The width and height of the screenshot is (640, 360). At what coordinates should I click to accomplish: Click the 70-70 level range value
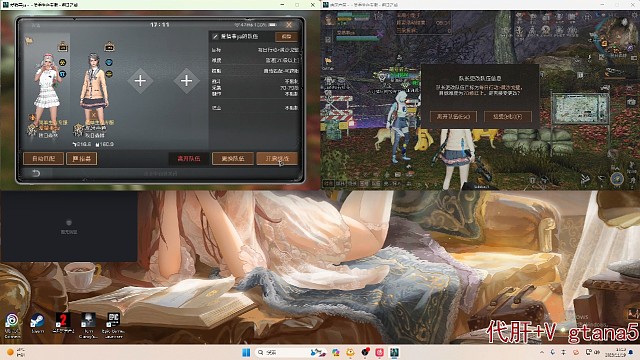point(289,88)
